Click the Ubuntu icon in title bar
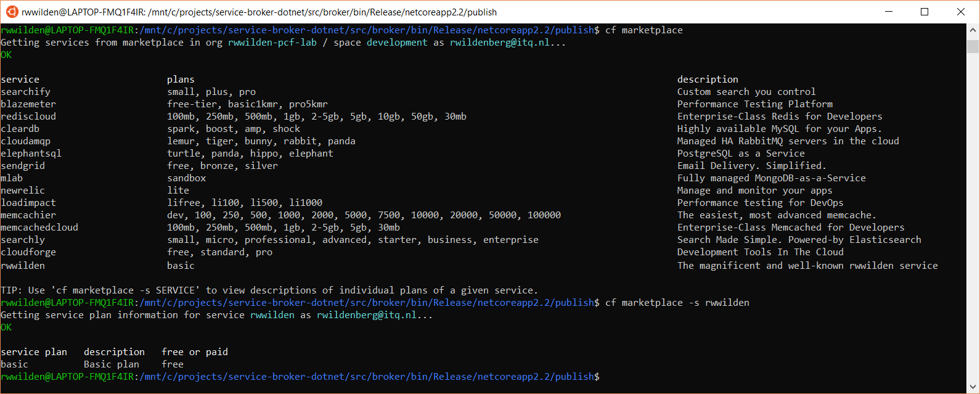This screenshot has width=980, height=394. (x=10, y=12)
